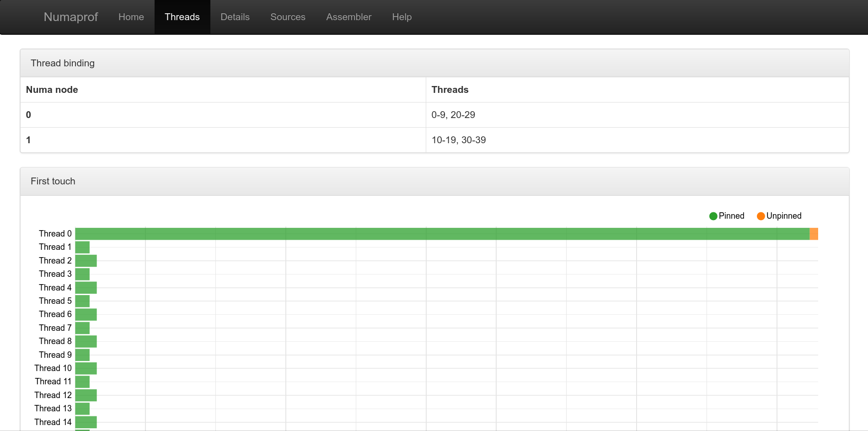
Task: Select the Numa node 1 row
Action: [223, 140]
